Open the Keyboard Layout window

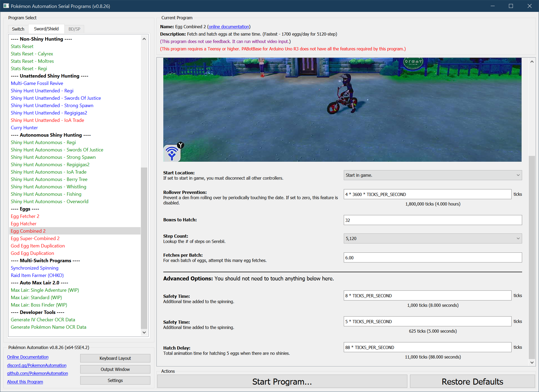115,358
